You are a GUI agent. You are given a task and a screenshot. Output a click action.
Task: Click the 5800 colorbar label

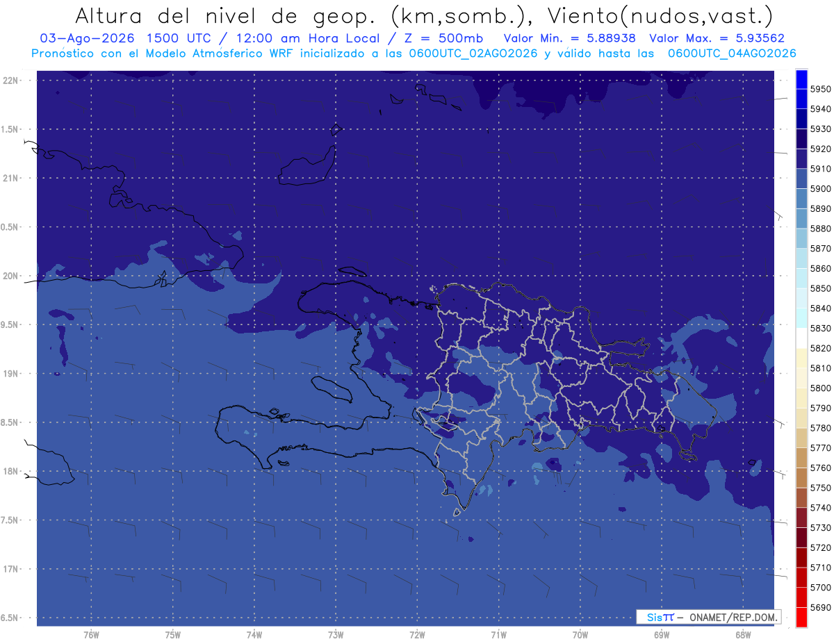(x=821, y=388)
